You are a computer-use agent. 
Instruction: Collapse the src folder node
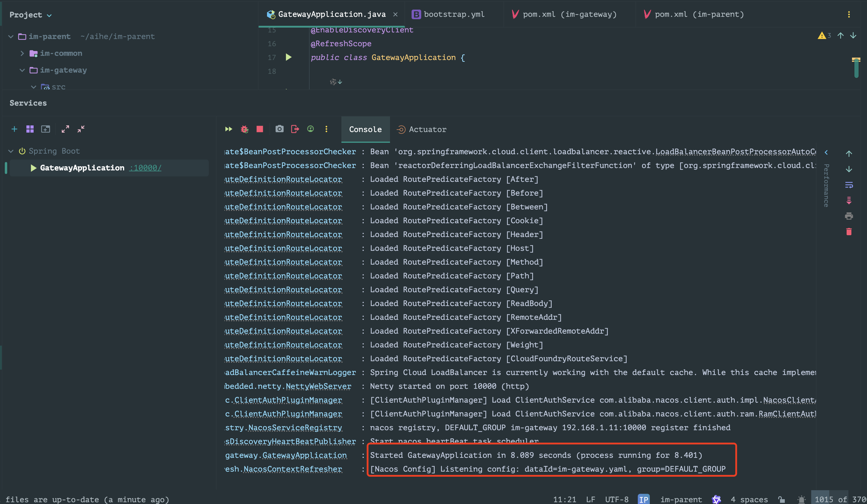click(34, 87)
